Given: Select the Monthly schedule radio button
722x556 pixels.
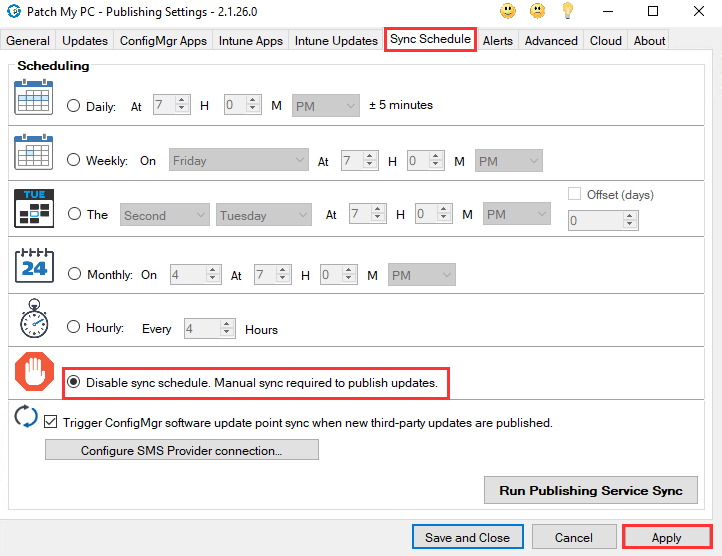Looking at the screenshot, I should 74,274.
